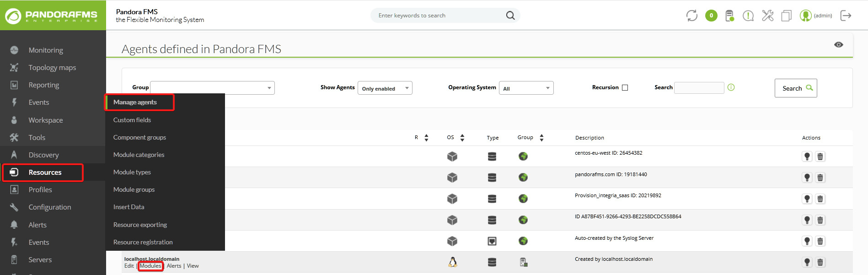Delete the centos-eu-west agent via trash icon
Viewport: 868px width, 275px height.
point(820,156)
